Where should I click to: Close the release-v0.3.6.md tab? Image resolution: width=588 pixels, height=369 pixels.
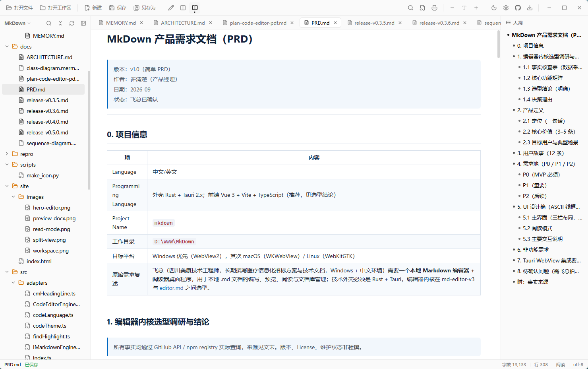pyautogui.click(x=465, y=23)
